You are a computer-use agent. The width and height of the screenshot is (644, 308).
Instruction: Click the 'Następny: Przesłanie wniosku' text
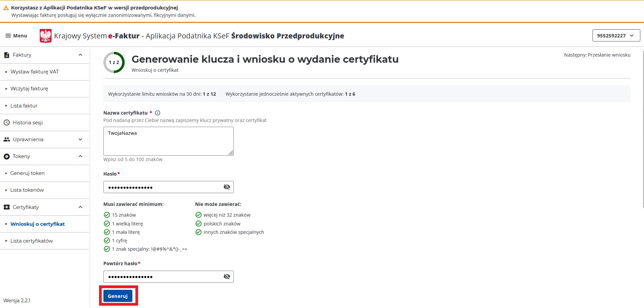pyautogui.click(x=597, y=55)
